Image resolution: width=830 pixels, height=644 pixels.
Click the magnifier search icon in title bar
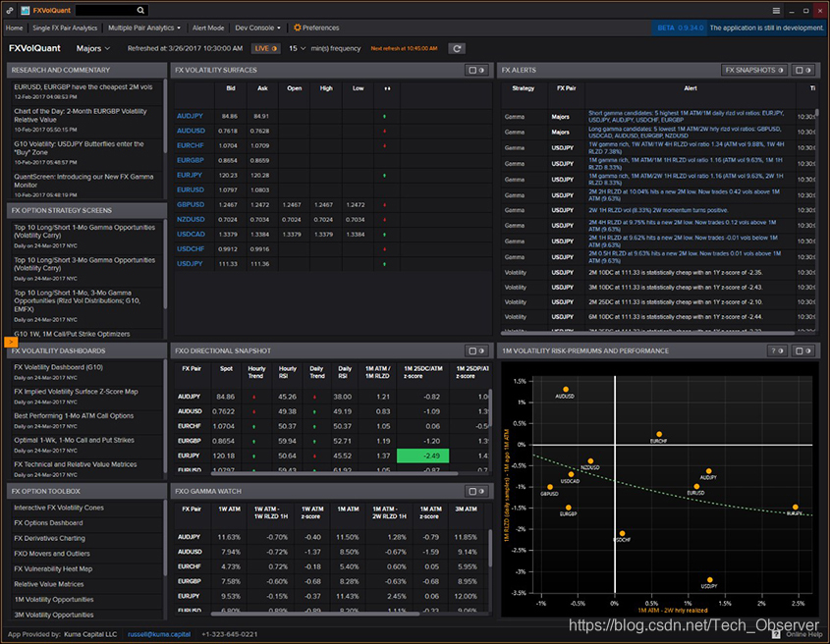pyautogui.click(x=140, y=10)
